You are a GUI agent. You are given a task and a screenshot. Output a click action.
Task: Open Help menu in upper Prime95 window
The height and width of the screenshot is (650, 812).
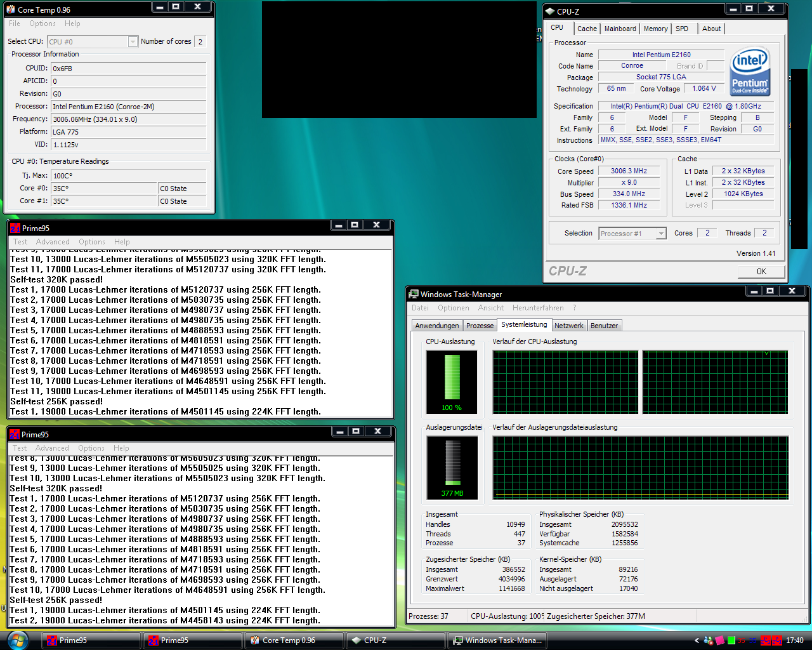coord(122,242)
